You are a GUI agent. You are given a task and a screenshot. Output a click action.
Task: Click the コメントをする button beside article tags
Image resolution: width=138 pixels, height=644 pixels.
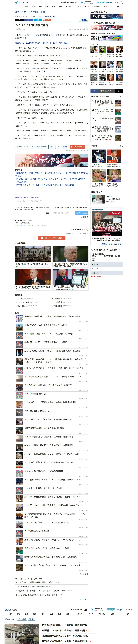[x=77, y=147]
